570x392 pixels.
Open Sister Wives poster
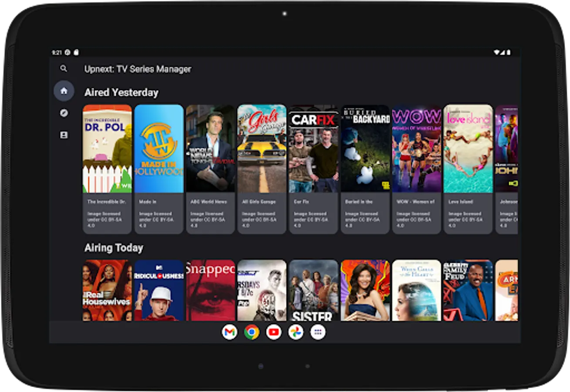tap(314, 291)
